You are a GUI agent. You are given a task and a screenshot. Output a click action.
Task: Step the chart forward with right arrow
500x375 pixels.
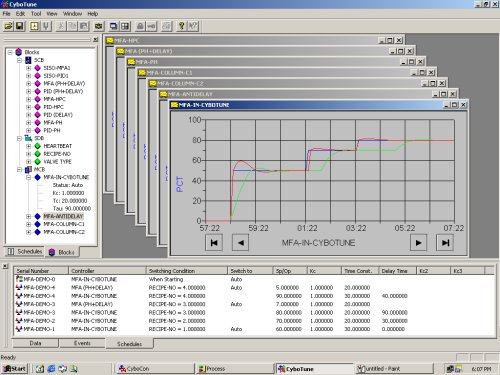(x=418, y=243)
